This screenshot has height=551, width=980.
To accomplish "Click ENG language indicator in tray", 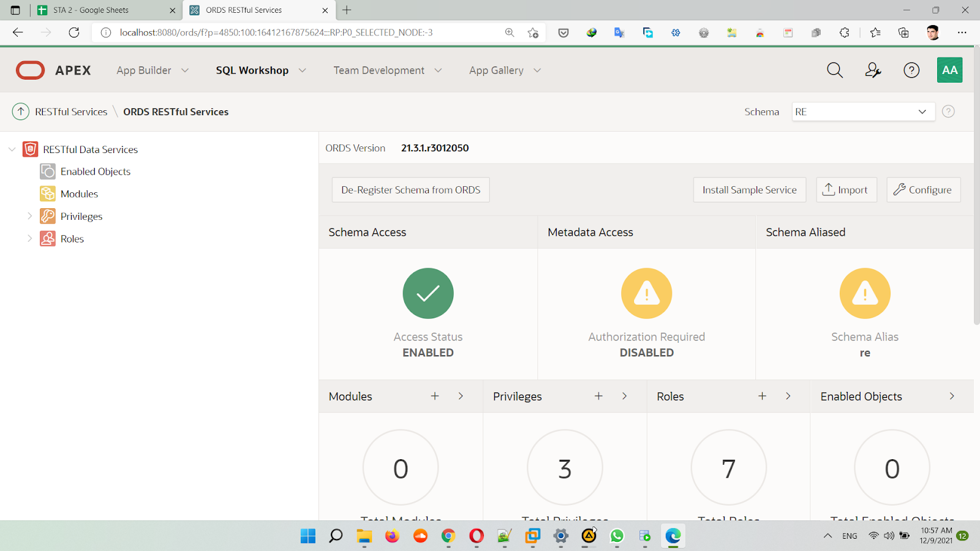I will [850, 536].
